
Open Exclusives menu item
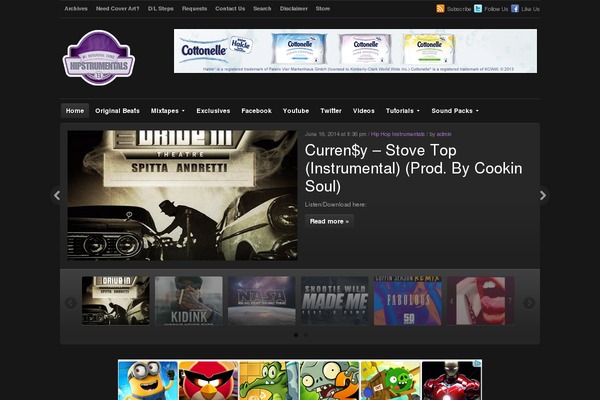click(213, 111)
